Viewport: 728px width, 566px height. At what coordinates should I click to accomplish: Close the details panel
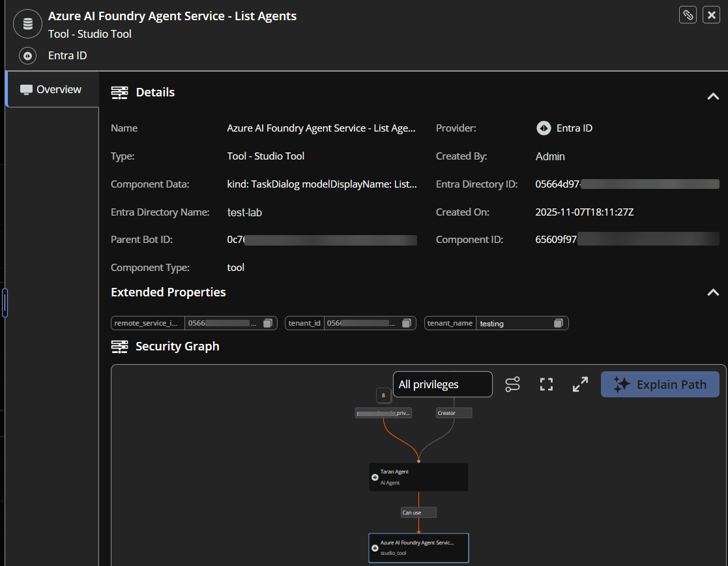(x=711, y=15)
